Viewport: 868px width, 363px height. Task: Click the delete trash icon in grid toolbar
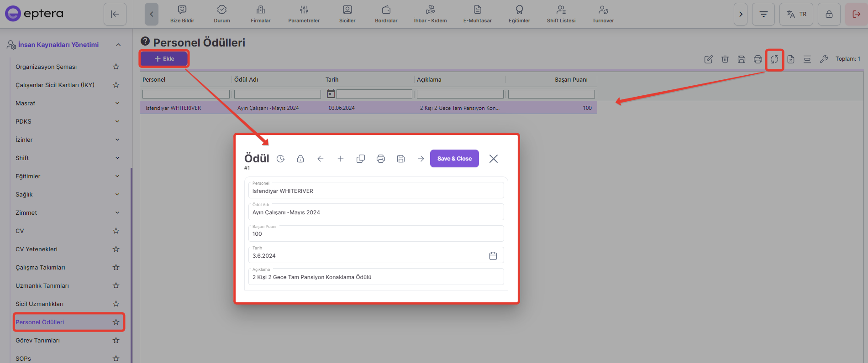pos(725,59)
